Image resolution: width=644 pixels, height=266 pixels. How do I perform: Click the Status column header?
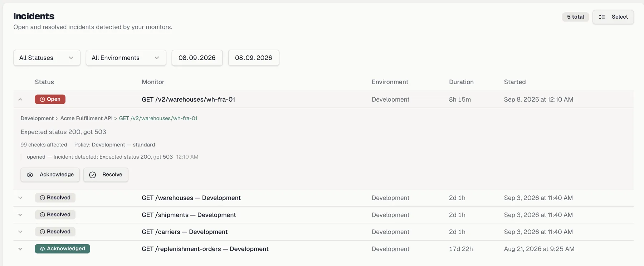(44, 82)
